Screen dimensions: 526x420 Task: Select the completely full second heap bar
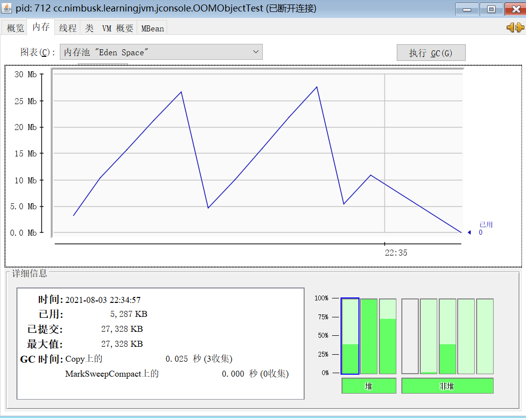[x=368, y=336]
